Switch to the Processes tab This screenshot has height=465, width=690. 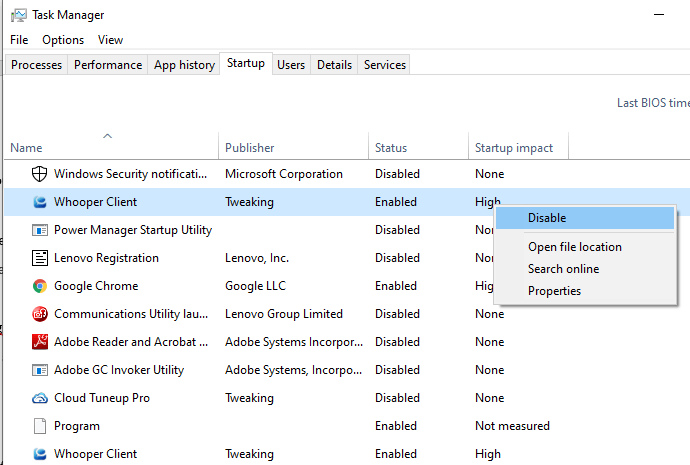[36, 65]
